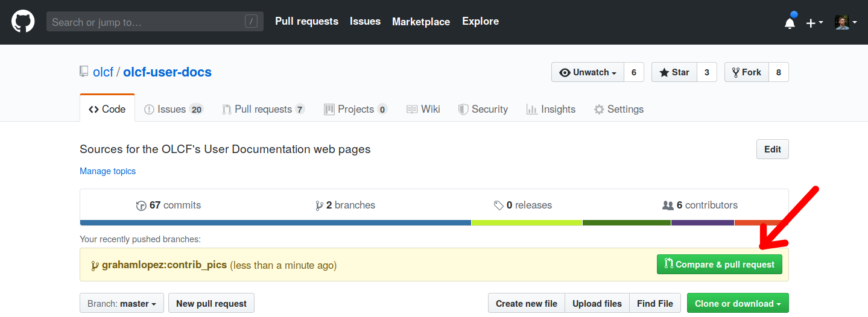Open the plus create-new dropdown
Viewport: 868px width, 317px height.
[814, 23]
